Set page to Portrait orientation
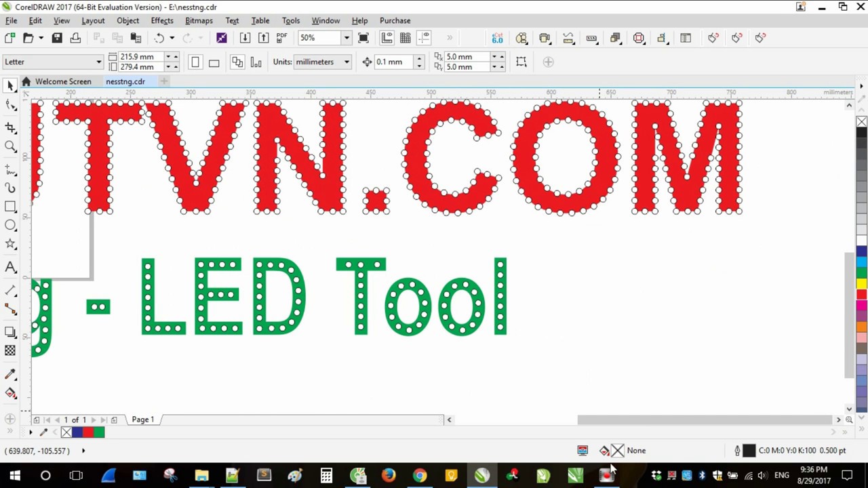Viewport: 868px width, 488px height. point(195,62)
